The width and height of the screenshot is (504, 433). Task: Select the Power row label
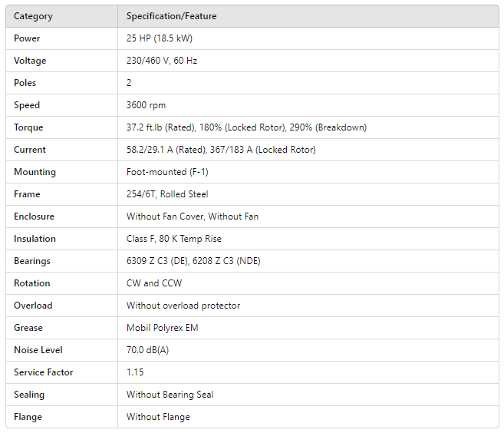(x=27, y=38)
